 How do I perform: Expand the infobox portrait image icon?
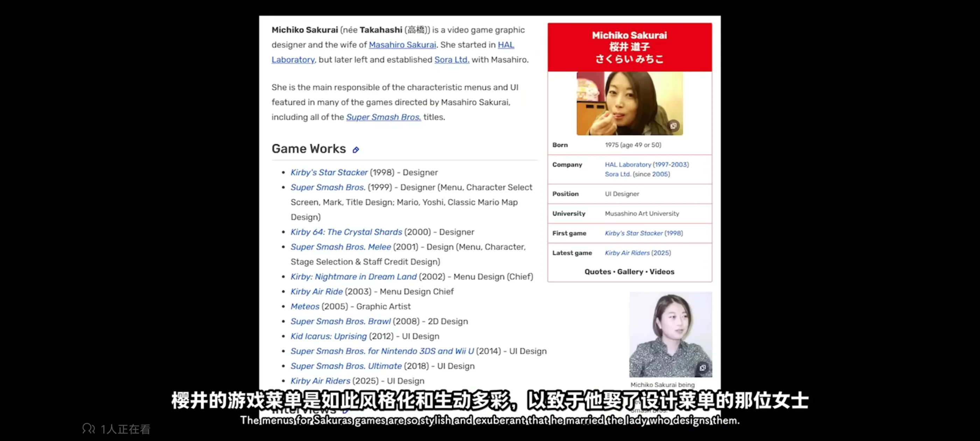pyautogui.click(x=673, y=126)
